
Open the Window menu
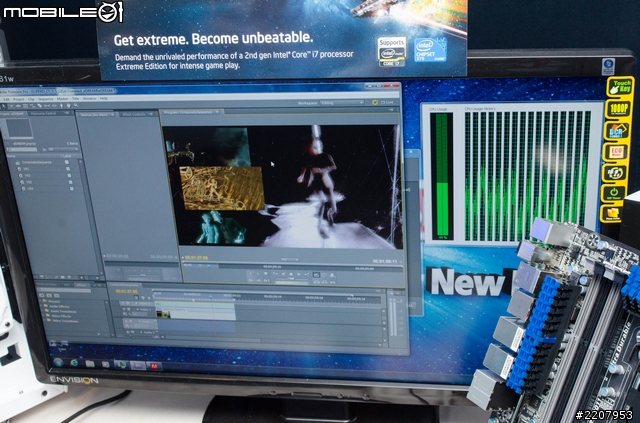point(89,98)
